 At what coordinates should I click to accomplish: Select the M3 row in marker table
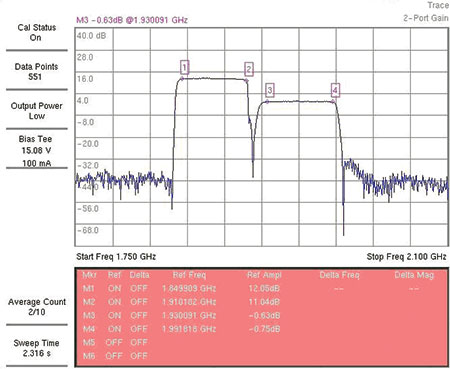coord(261,315)
